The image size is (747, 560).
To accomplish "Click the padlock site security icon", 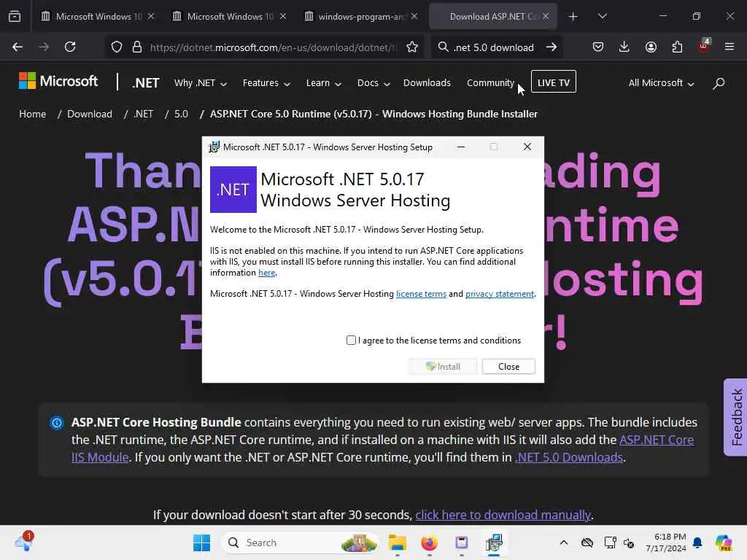I will click(137, 47).
